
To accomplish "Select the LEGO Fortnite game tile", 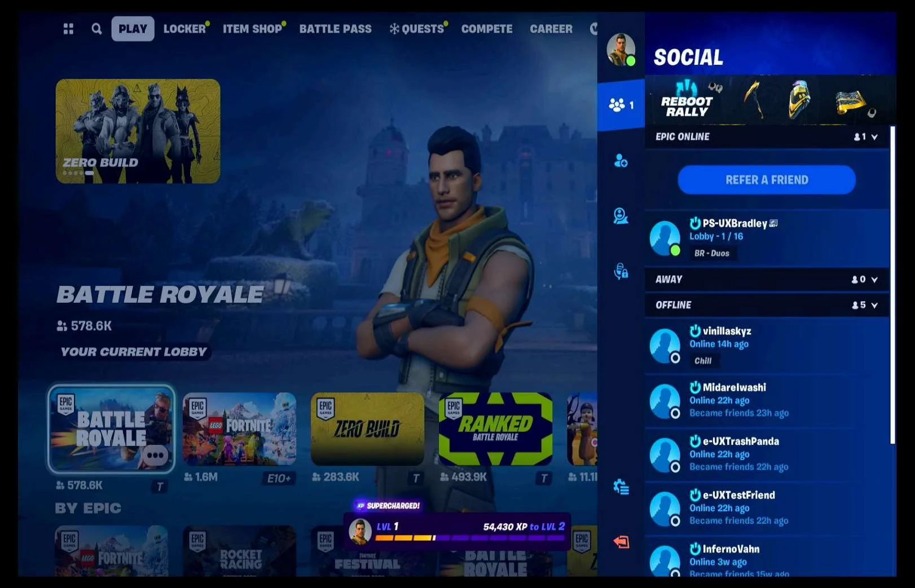I will (239, 429).
